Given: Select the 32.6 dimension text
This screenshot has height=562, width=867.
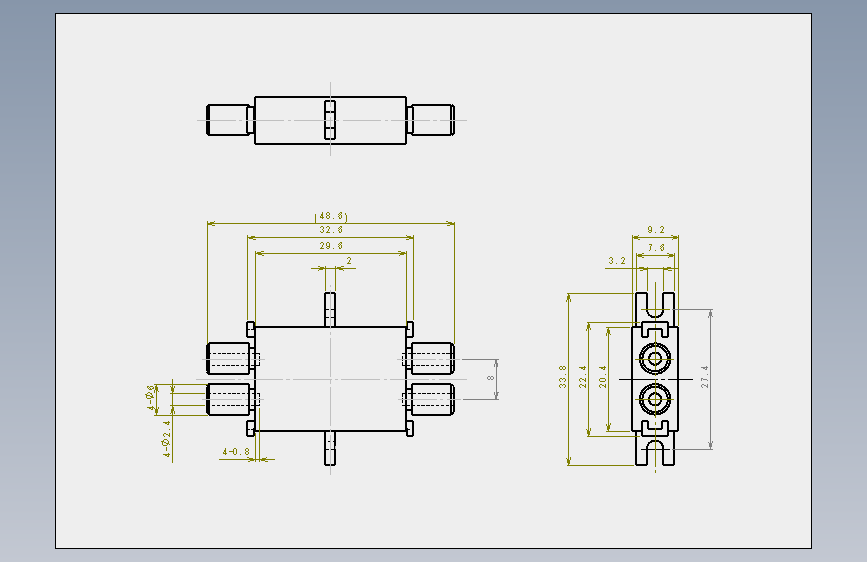Looking at the screenshot, I should coord(331,230).
